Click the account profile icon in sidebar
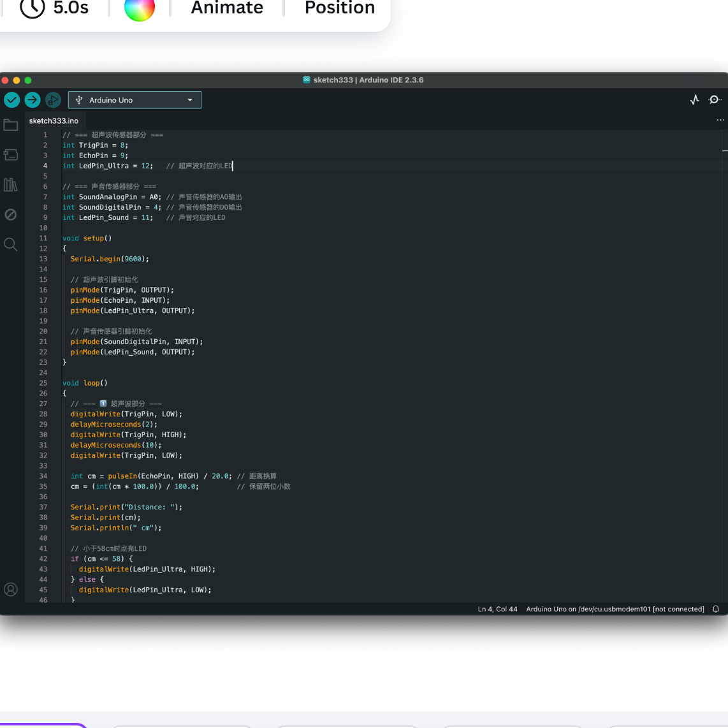 [x=11, y=590]
